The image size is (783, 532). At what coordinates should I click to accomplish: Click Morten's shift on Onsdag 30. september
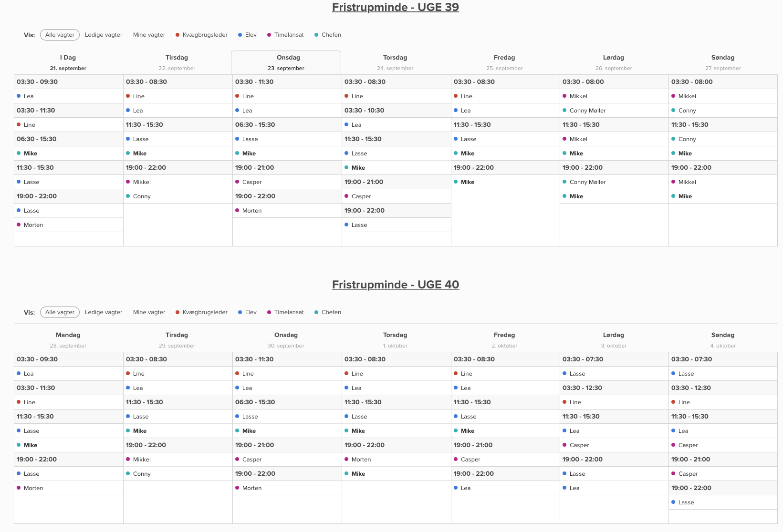(x=252, y=488)
